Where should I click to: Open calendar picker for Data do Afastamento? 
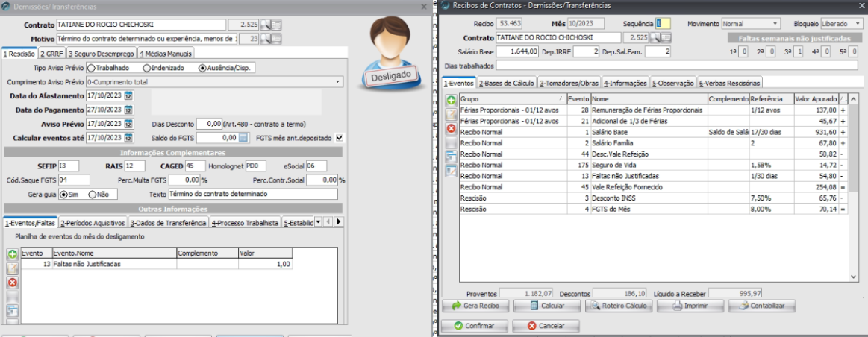(x=128, y=96)
